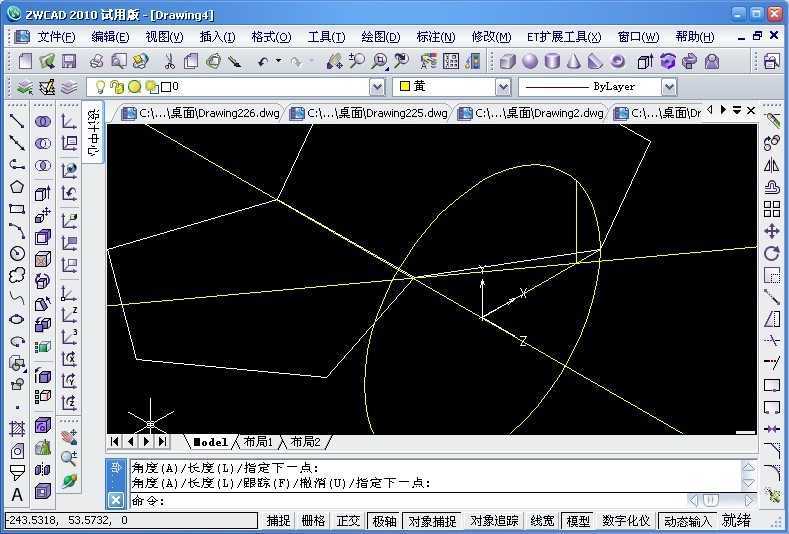Screen dimensions: 789x534
Task: Jump to last layout tab button
Action: tap(163, 441)
